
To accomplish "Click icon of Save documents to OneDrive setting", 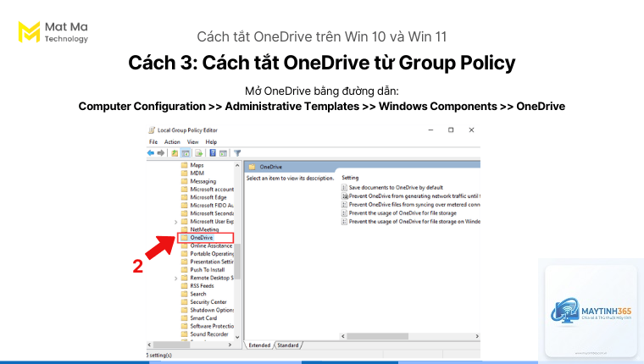I will point(344,188).
